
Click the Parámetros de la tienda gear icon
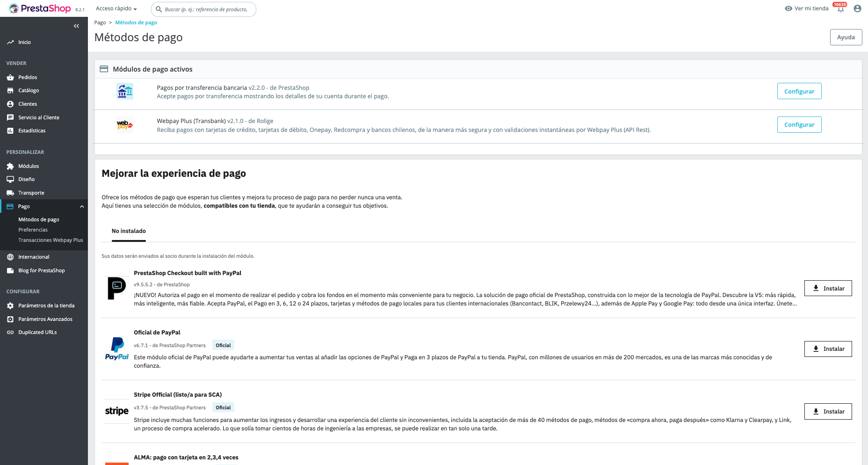pyautogui.click(x=10, y=305)
